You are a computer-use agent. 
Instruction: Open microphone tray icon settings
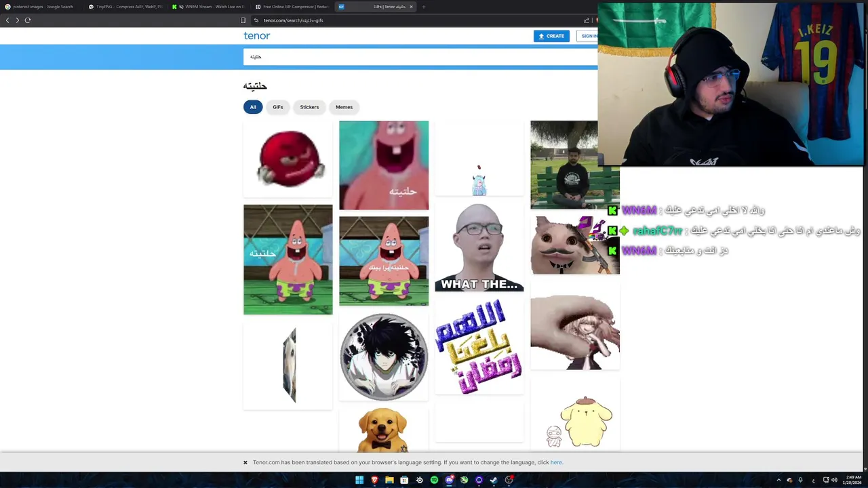pyautogui.click(x=800, y=480)
